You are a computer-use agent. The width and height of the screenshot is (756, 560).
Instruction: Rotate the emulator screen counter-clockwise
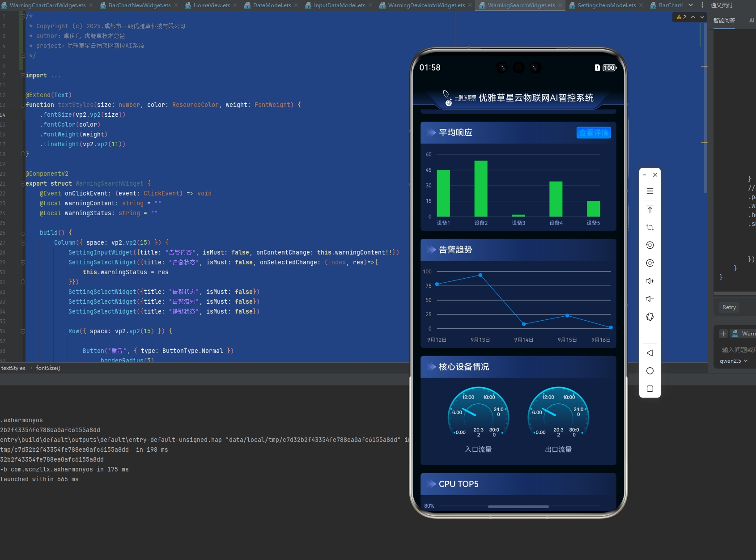point(650,245)
